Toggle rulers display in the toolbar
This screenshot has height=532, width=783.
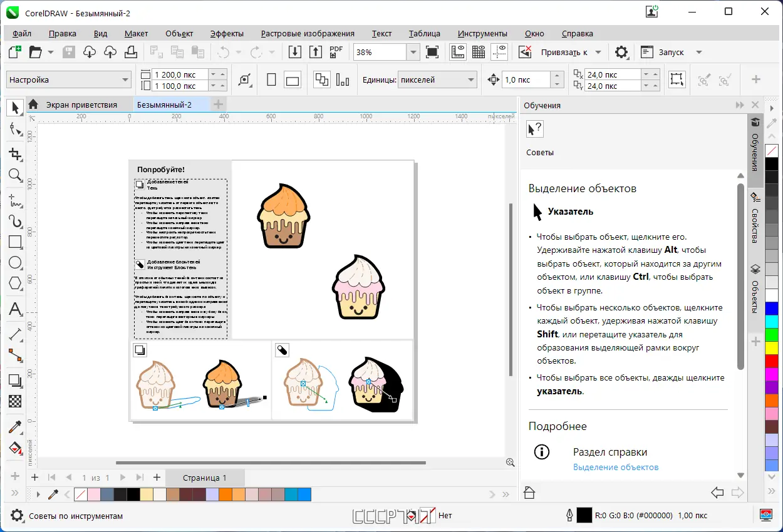(458, 52)
